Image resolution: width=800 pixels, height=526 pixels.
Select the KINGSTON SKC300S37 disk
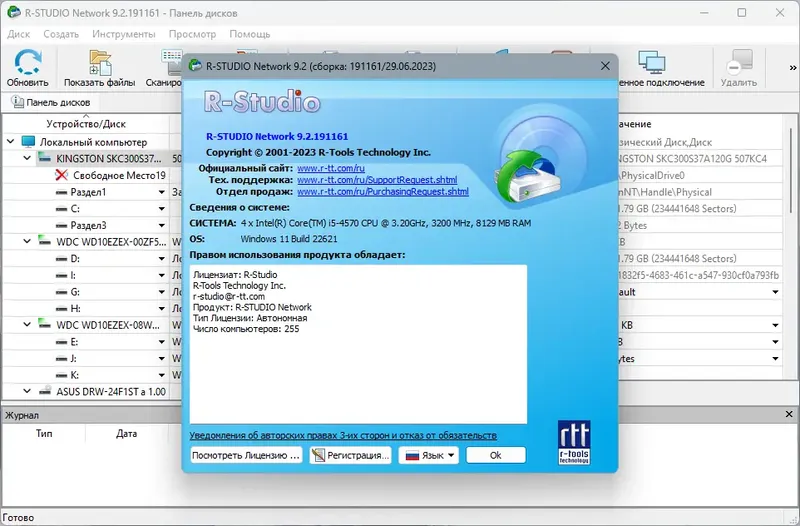click(109, 159)
